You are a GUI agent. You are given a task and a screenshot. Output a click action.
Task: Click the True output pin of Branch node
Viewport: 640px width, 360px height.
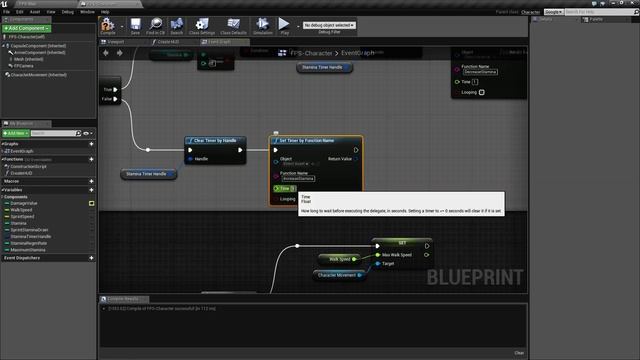click(116, 89)
